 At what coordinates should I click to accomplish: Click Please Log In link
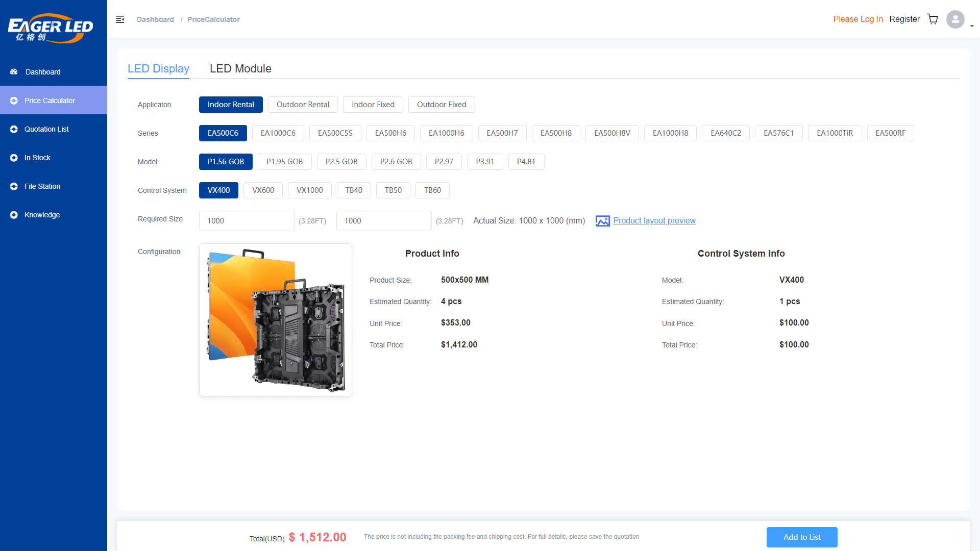tap(858, 19)
